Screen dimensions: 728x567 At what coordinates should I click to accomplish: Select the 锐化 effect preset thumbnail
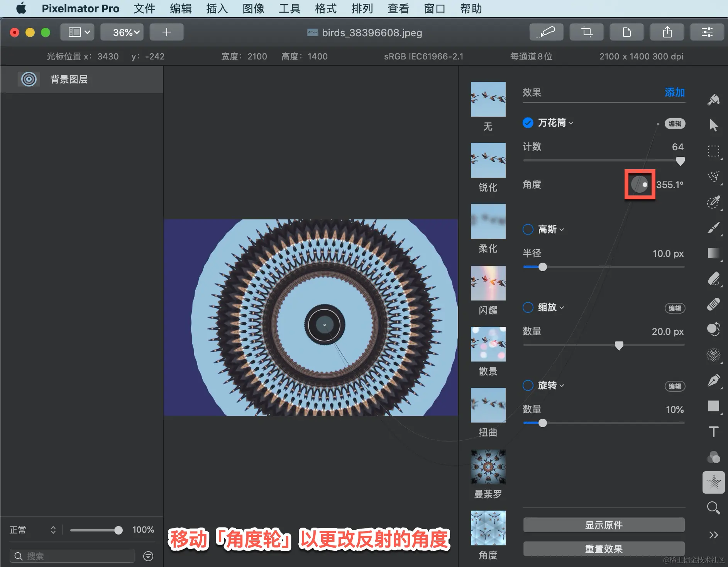pos(488,160)
